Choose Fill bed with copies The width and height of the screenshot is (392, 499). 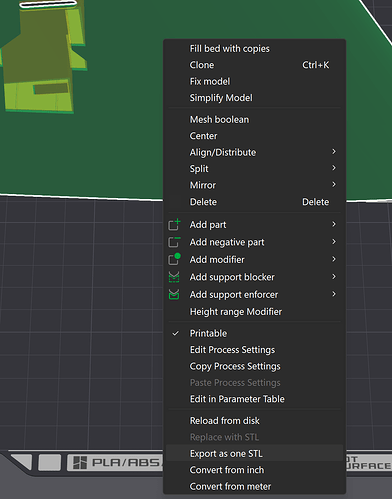click(255, 49)
